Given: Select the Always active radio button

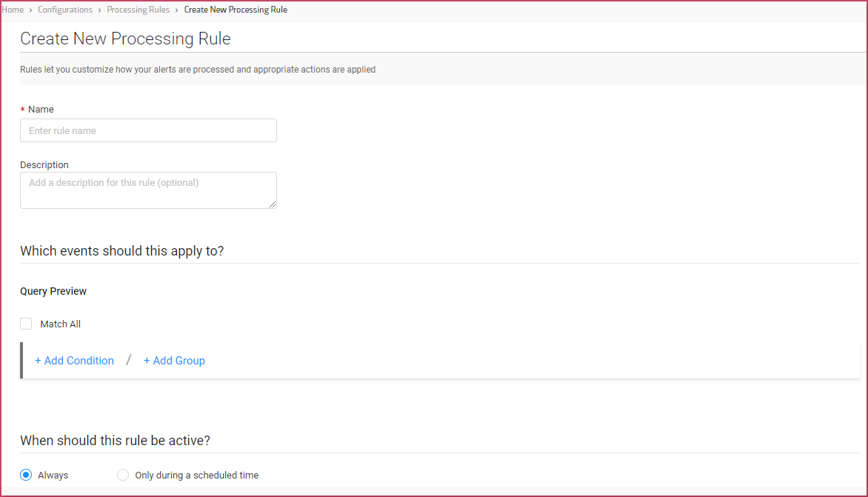Looking at the screenshot, I should [26, 475].
